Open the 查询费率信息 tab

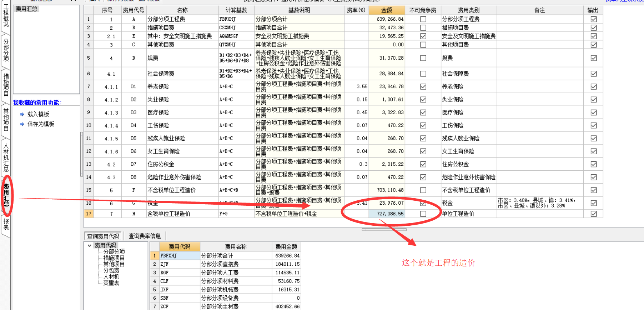click(x=145, y=236)
